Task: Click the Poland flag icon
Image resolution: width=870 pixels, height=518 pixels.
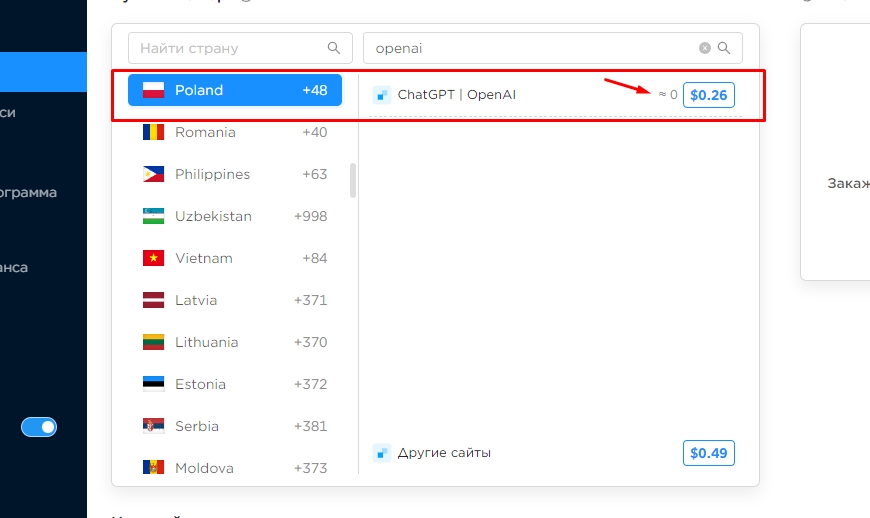Action: [153, 90]
